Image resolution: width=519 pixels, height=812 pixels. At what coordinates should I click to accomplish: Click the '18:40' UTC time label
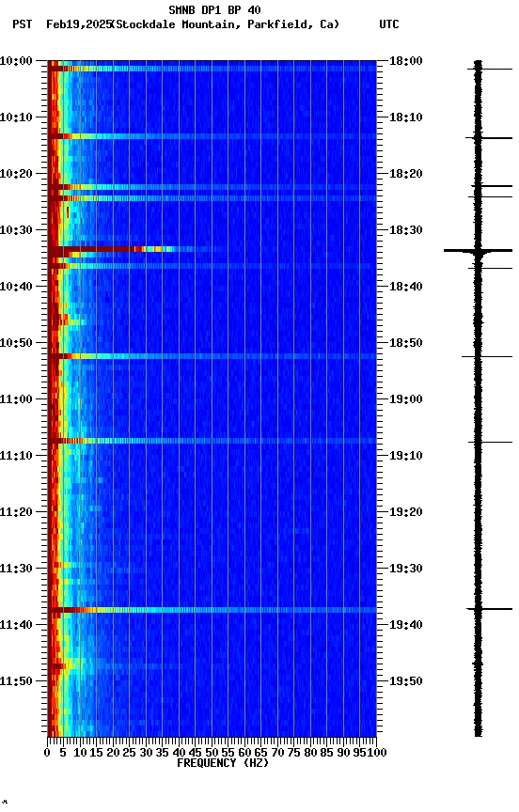(x=406, y=287)
